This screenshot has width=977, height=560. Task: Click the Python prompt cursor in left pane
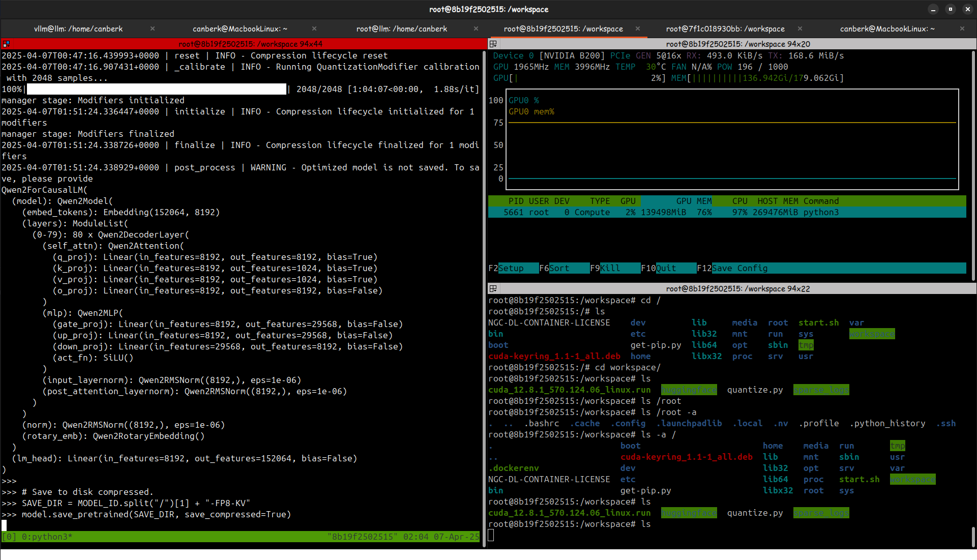tap(4, 525)
